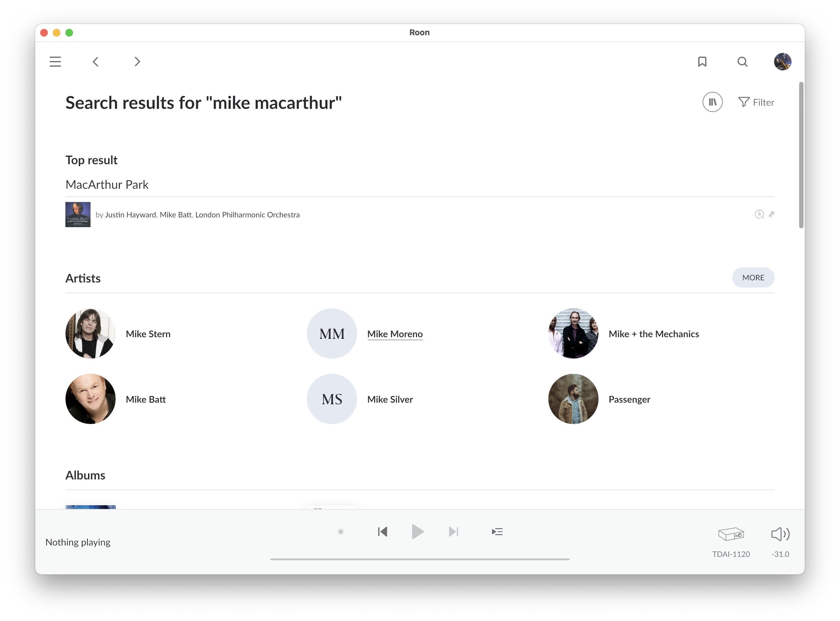Toggle the library-only view icon

[x=712, y=102]
